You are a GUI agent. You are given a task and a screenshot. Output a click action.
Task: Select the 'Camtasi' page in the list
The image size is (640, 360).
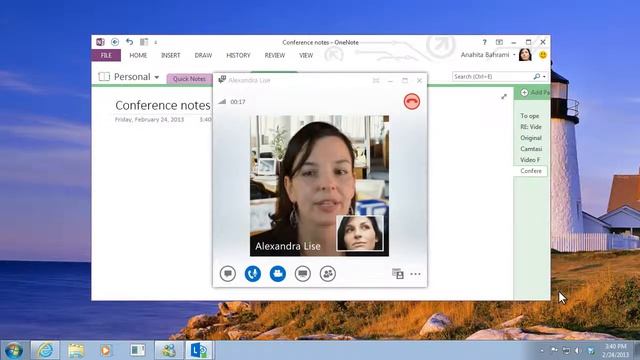pos(531,149)
